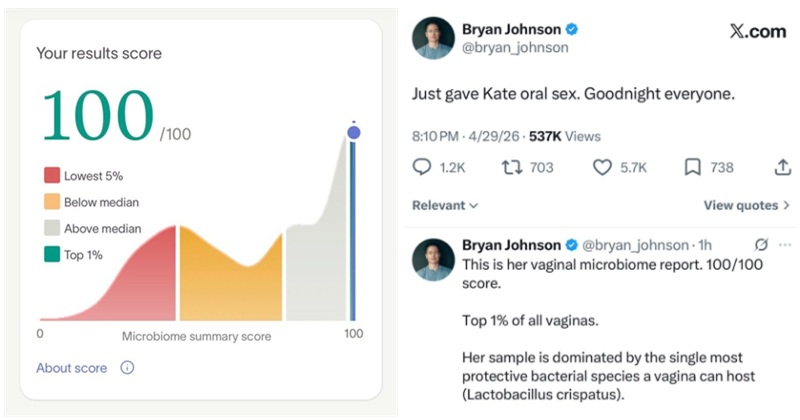Screen dimensions: 800x420
Task: Click the purple score marker dot on the chart
Action: coord(353,132)
